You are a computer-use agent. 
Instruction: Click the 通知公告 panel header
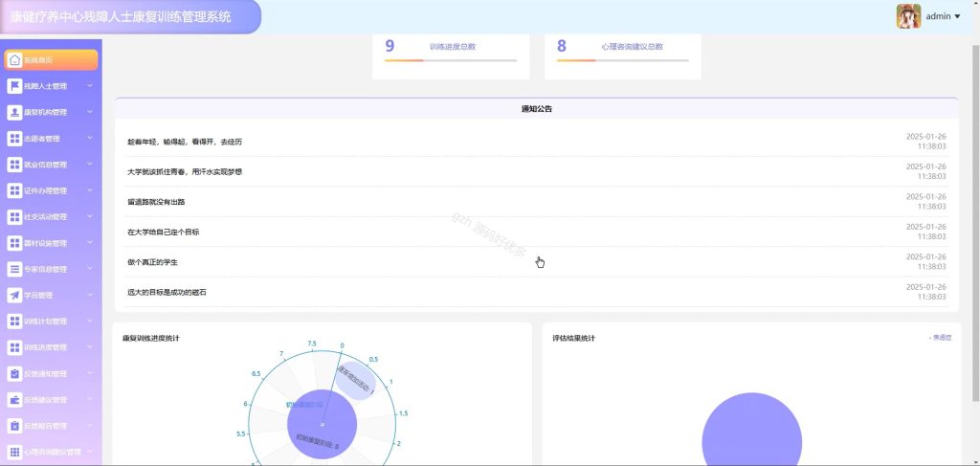(x=536, y=109)
